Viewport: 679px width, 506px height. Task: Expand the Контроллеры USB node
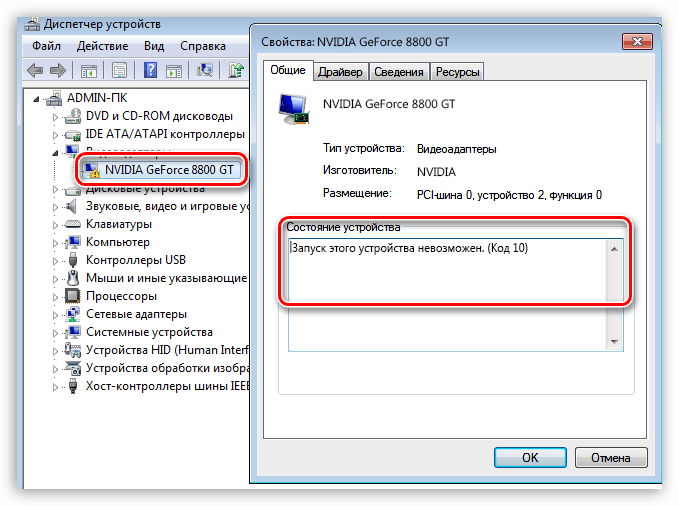(55, 261)
